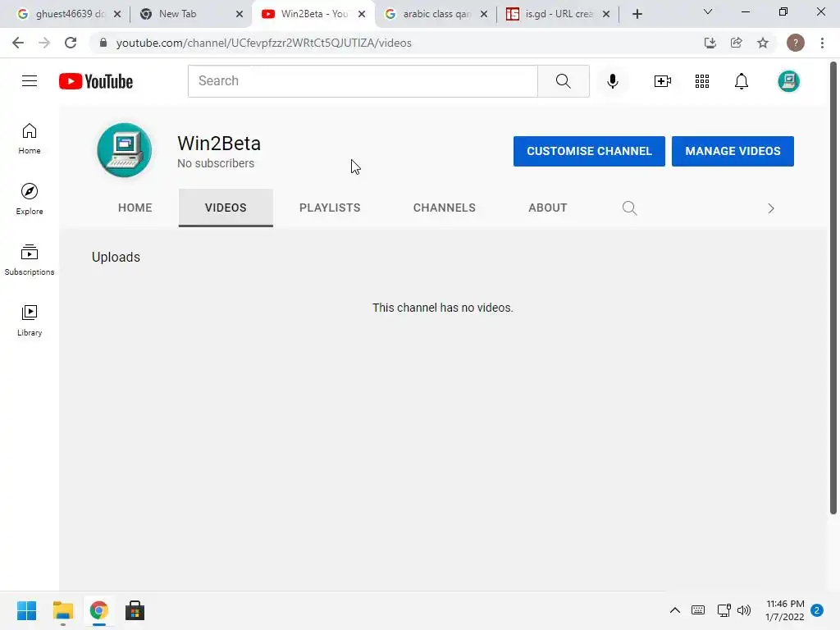Open Chrome profile avatar
The height and width of the screenshot is (630, 840).
point(795,43)
